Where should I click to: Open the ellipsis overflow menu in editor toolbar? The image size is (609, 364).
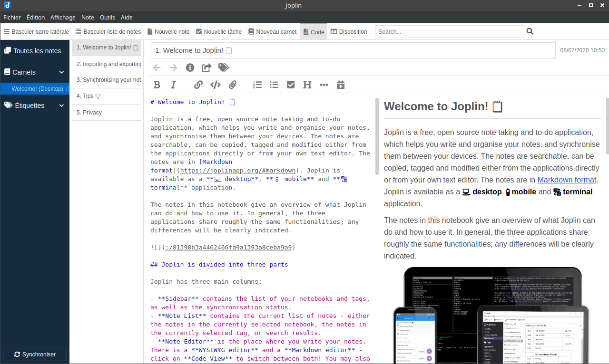coord(324,85)
